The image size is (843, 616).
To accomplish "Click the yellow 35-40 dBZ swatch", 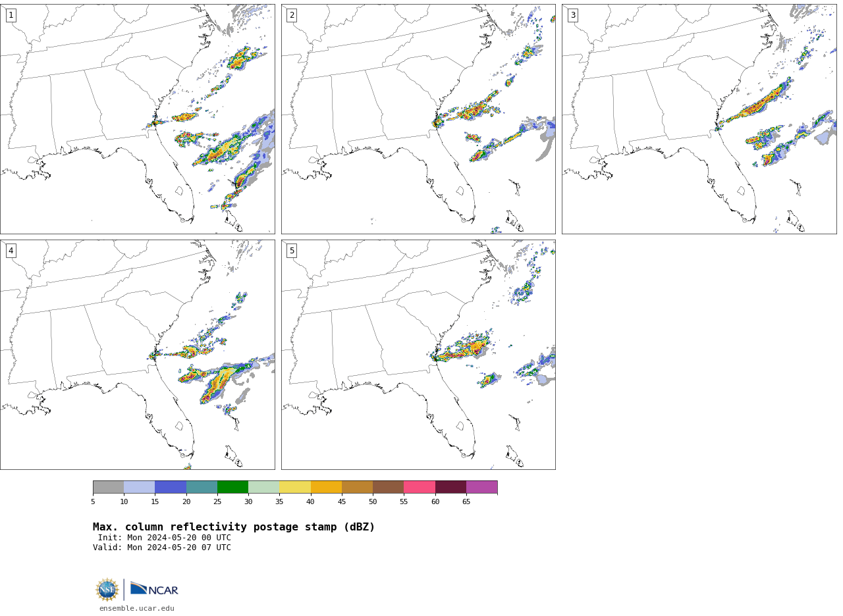I will click(295, 487).
